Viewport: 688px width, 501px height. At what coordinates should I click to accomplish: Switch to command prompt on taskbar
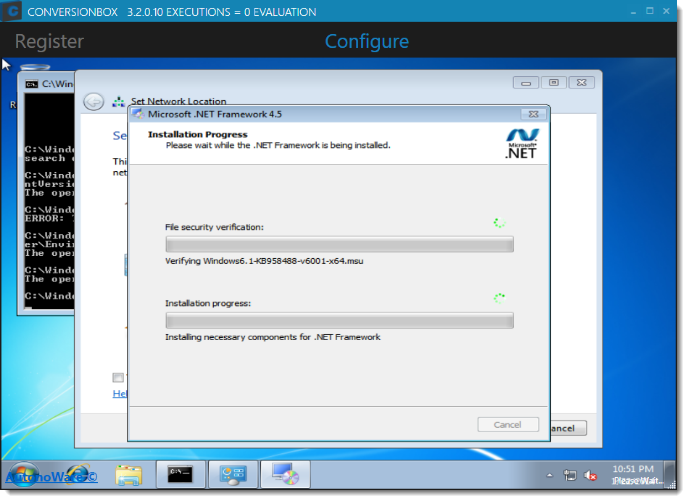[180, 474]
